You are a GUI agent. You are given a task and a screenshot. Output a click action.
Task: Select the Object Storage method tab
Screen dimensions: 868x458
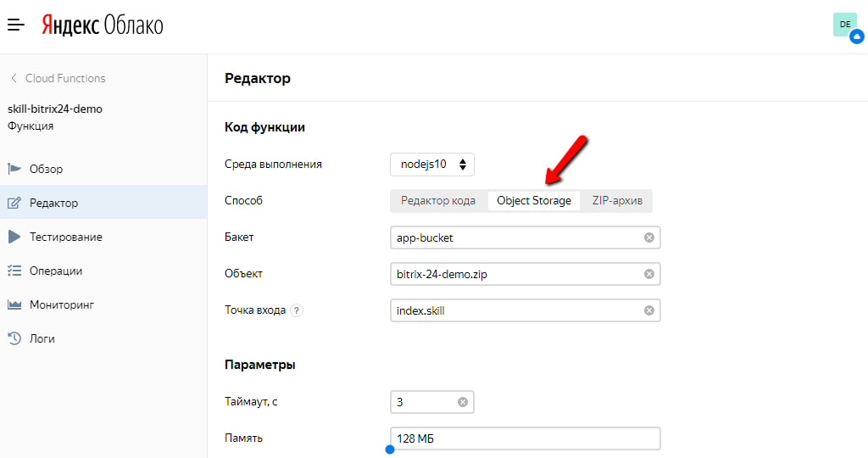[534, 200]
